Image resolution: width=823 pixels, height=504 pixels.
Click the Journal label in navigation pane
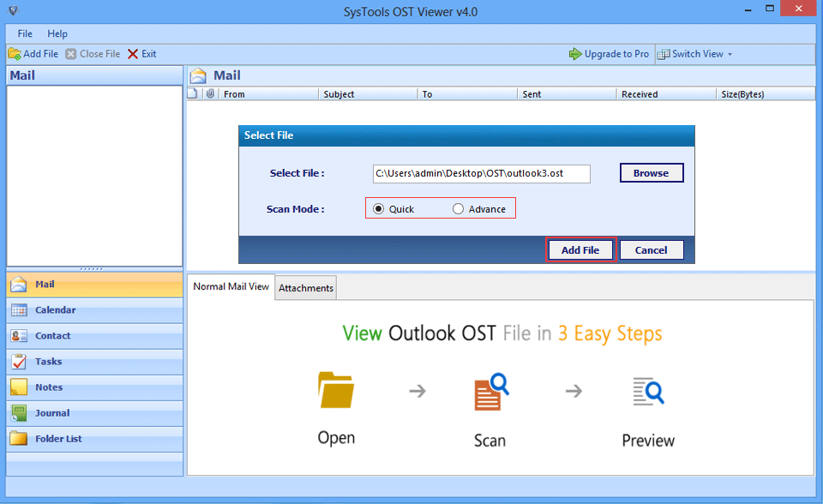tap(52, 412)
